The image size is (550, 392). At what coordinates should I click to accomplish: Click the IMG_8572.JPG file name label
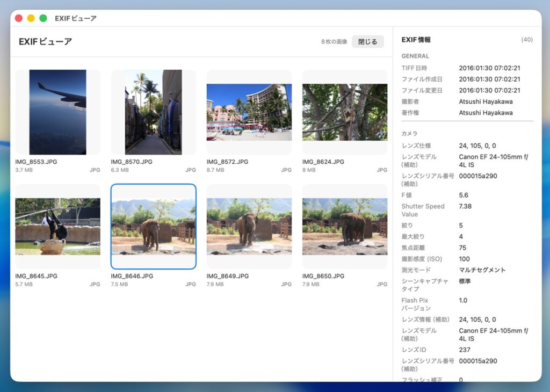pos(227,162)
